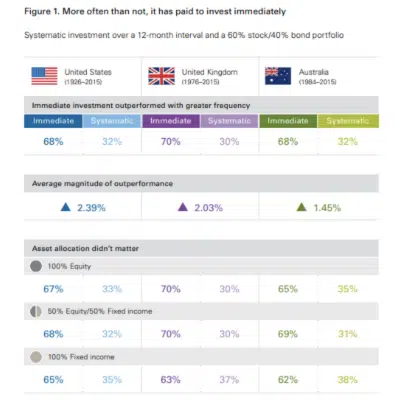Select the light blue Systematic header cell

coord(112,121)
